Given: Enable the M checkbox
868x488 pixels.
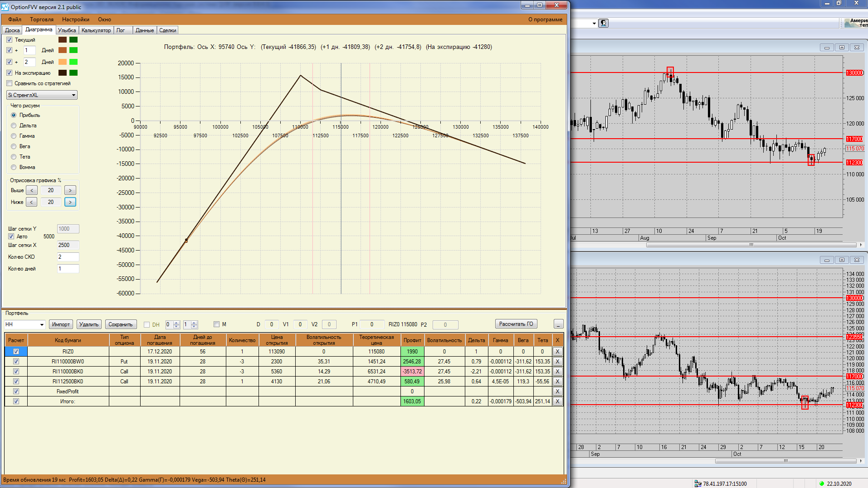Looking at the screenshot, I should pos(216,324).
